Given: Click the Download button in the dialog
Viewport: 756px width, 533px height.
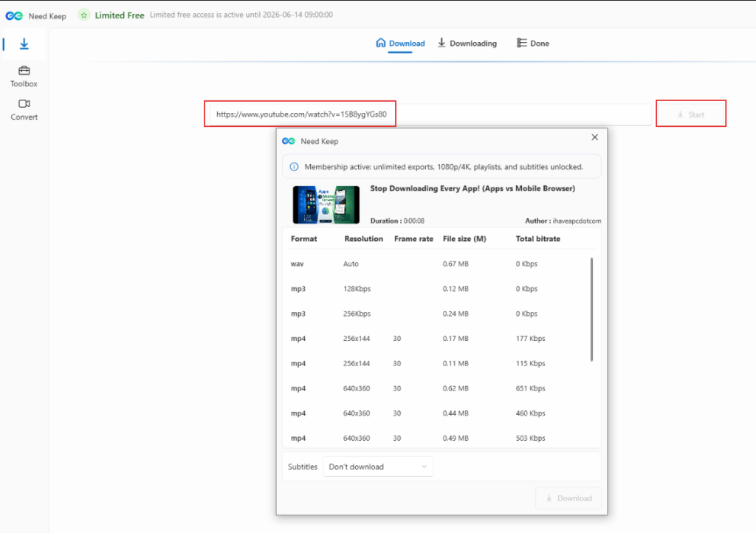Looking at the screenshot, I should 568,498.
